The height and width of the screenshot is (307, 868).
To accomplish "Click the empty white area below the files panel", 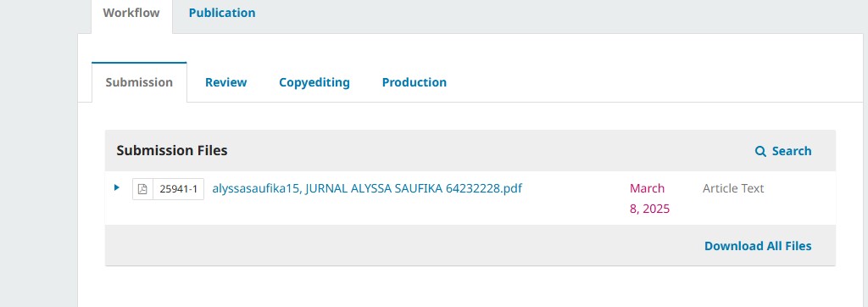I will click(470, 287).
